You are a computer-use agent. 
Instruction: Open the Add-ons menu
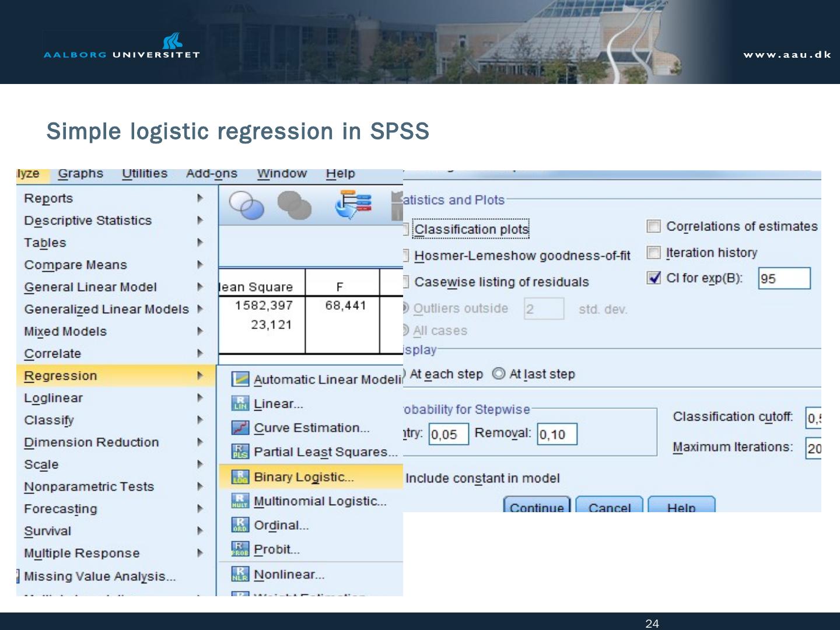coord(212,174)
